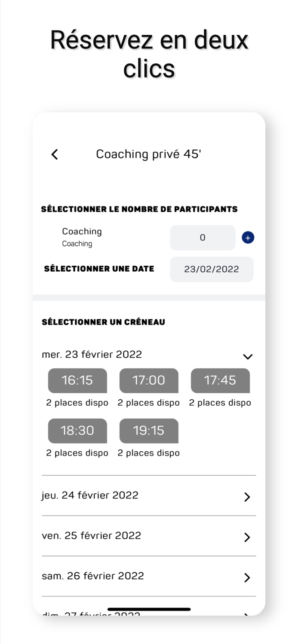Image resolution: width=298 pixels, height=644 pixels.
Task: Tap the sam. 26 février 2022 row label
Action: point(93,576)
